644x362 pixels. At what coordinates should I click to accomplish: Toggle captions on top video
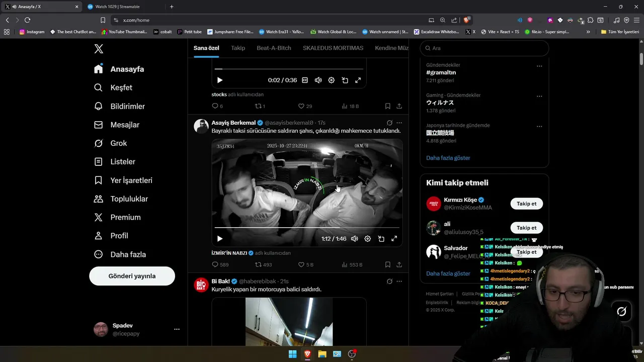click(x=305, y=80)
